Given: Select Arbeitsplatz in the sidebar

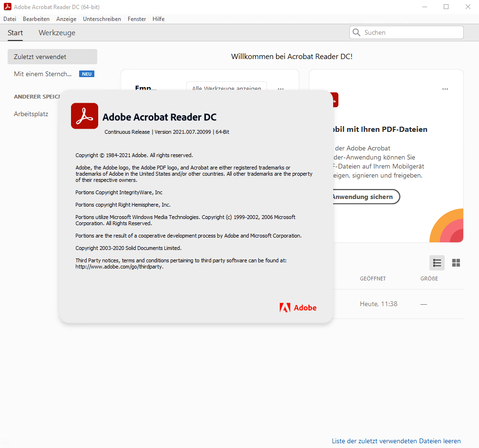Looking at the screenshot, I should (x=31, y=114).
